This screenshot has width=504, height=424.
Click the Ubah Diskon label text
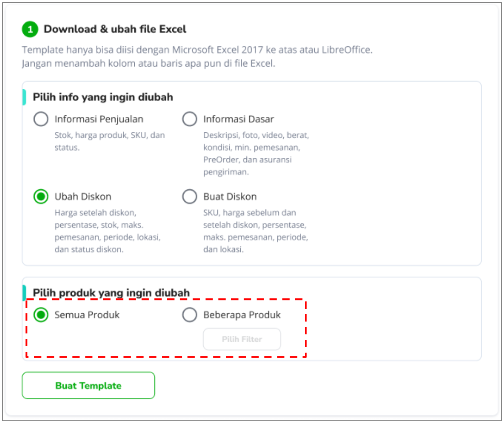[x=83, y=197]
